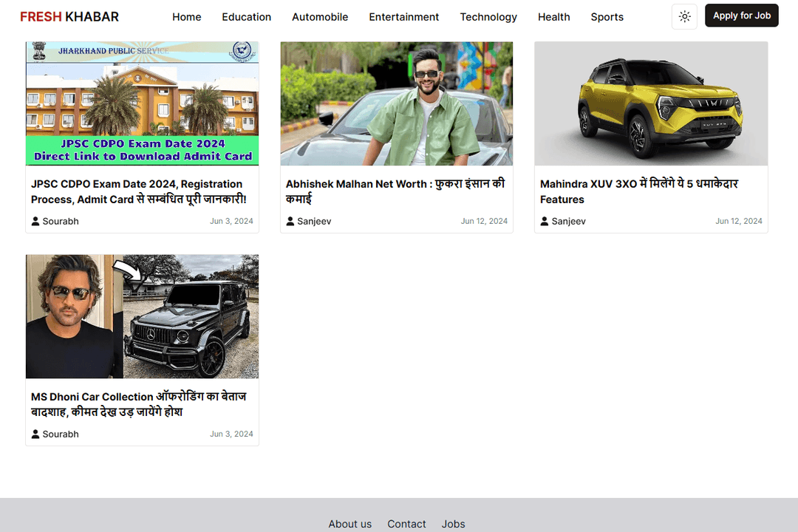Click author name Sourabh on MS Dhoni card

(x=61, y=434)
